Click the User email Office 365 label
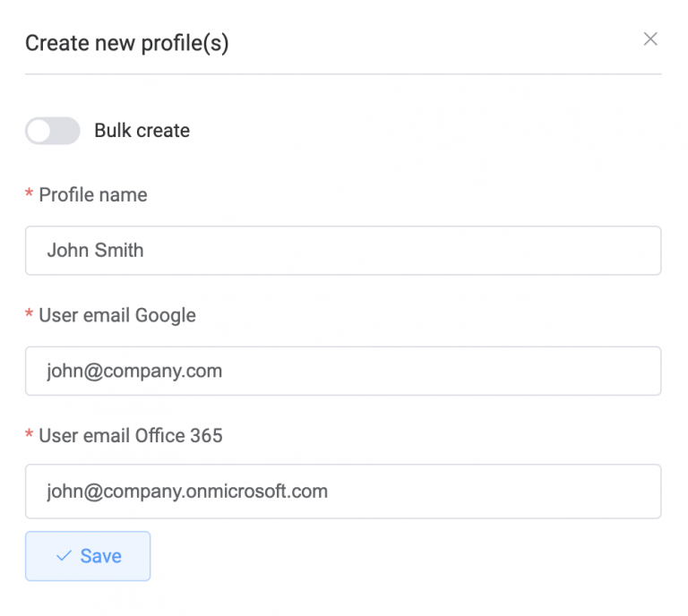 (131, 436)
